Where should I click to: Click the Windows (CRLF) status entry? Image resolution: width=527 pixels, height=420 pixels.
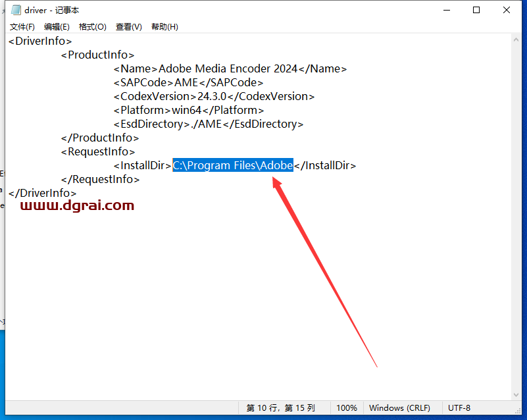[399, 408]
